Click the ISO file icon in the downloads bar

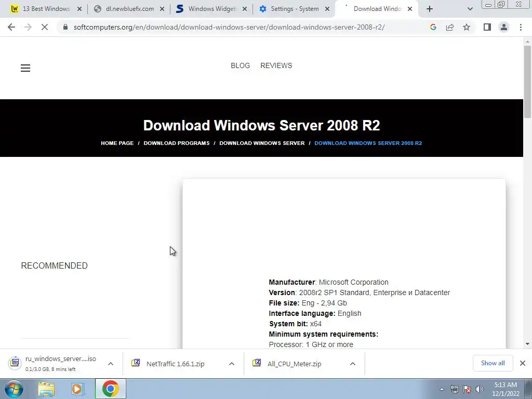[x=15, y=363]
